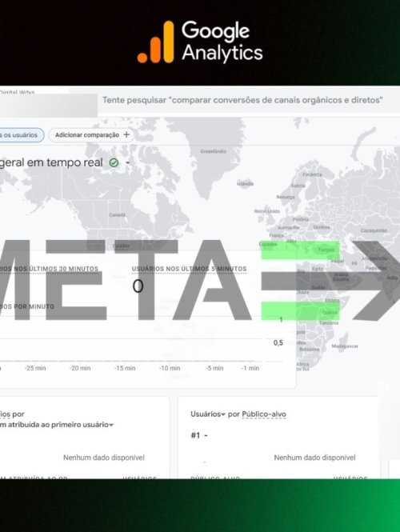Screen dimensions: 400x532
Task: Click "Groenlândia" on the world map
Action: (x=214, y=151)
